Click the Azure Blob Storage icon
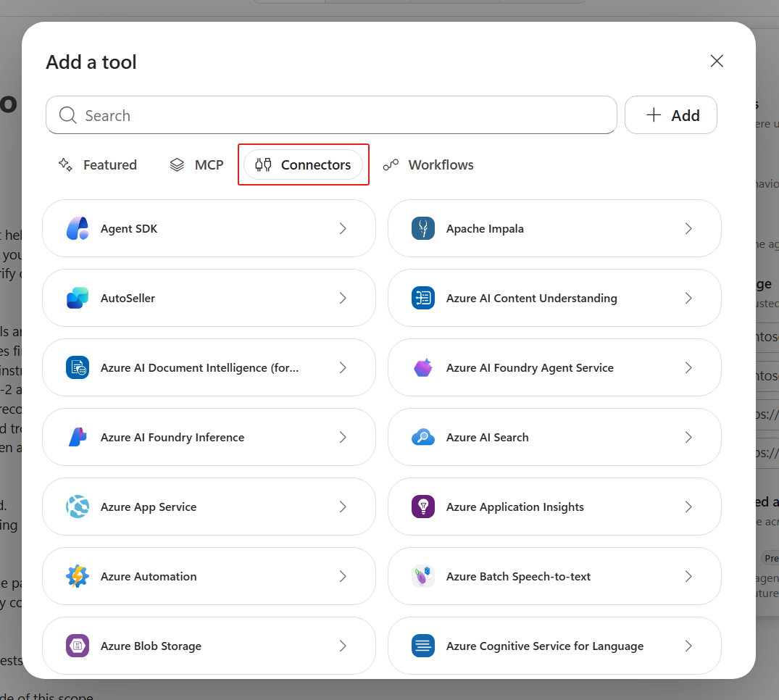 click(78, 646)
